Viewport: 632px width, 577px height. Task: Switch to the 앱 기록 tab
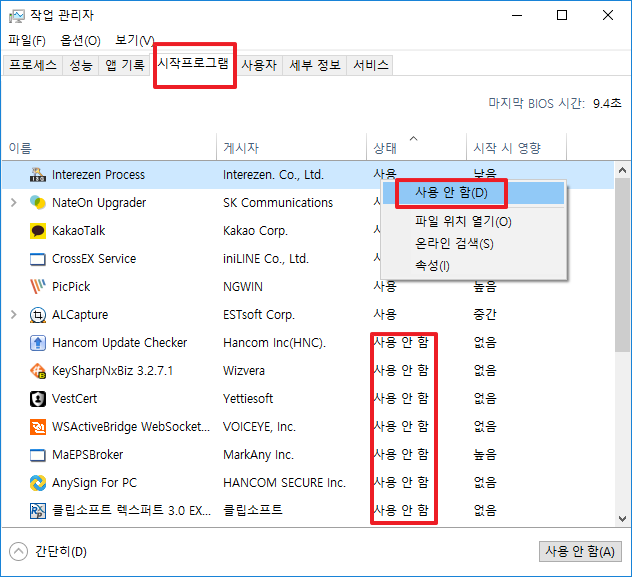click(x=125, y=65)
